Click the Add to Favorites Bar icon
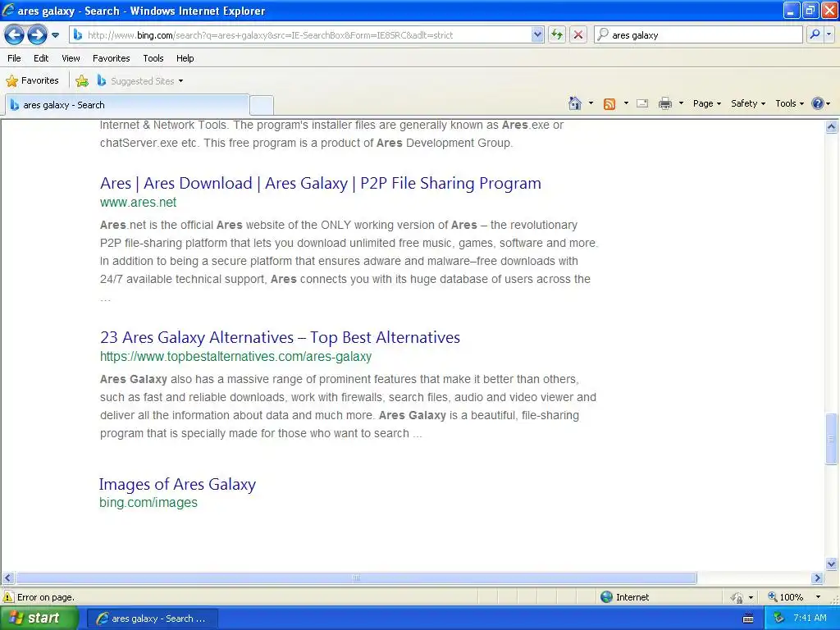This screenshot has height=630, width=840. coord(82,81)
